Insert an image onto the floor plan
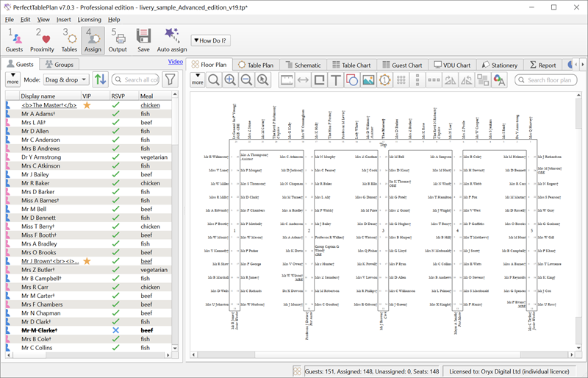Screen dimensions: 588x378 pos(369,80)
